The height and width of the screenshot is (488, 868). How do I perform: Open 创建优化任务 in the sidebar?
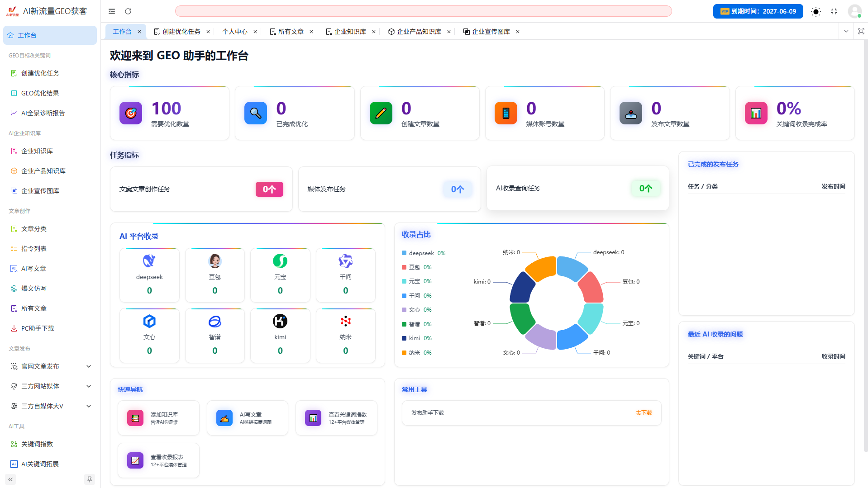pos(50,73)
